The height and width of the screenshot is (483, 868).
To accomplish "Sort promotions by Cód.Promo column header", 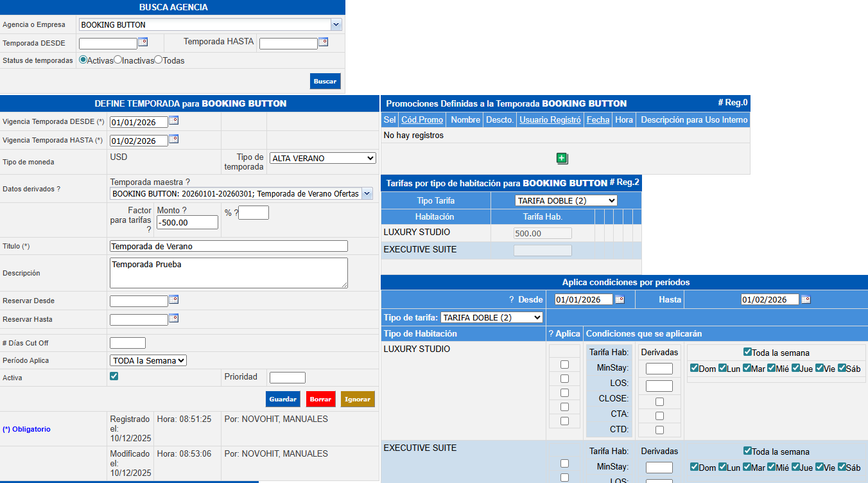I will click(422, 119).
